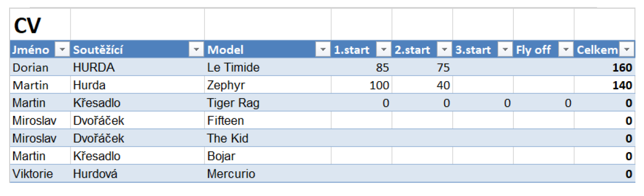Select the Hurdová competitor cell
Screen dimensions: 644x196
click(137, 174)
